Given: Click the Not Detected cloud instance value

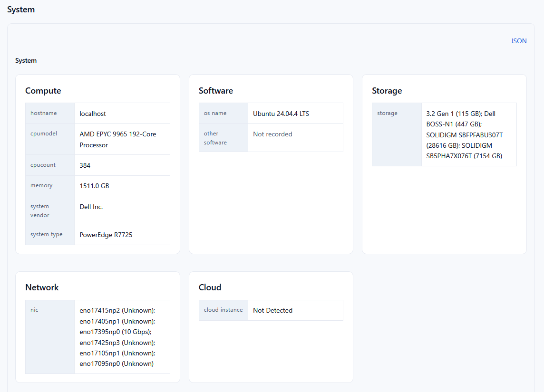Looking at the screenshot, I should [272, 311].
